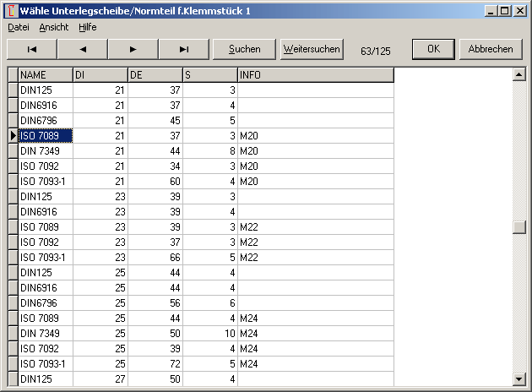This screenshot has width=532, height=392.
Task: Advance to the next record
Action: 133,49
